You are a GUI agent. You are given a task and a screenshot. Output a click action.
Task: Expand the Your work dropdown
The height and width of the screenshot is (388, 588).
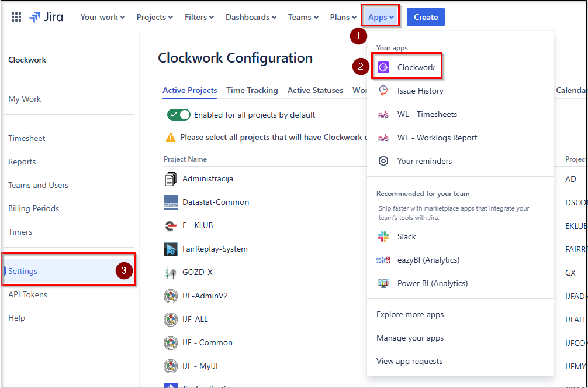click(x=103, y=18)
